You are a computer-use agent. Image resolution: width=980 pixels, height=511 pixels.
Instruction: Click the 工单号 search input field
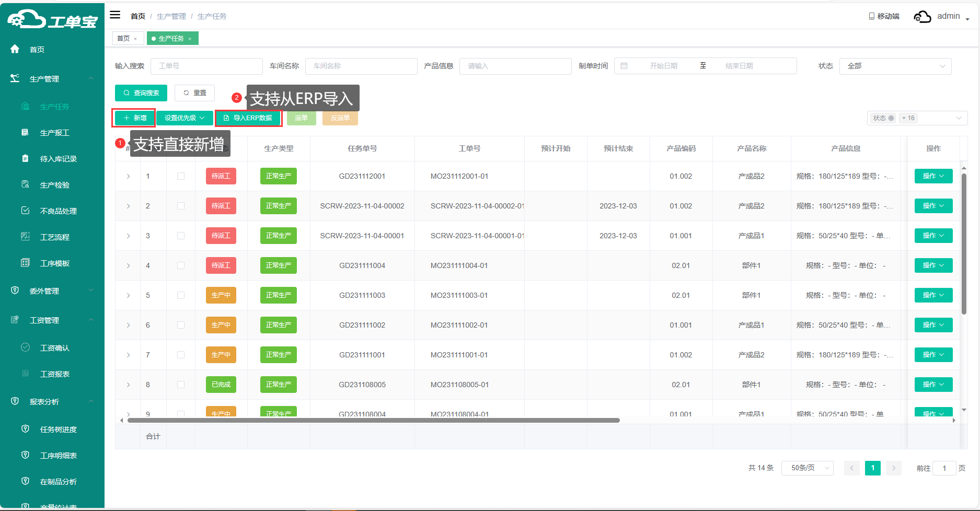(206, 66)
